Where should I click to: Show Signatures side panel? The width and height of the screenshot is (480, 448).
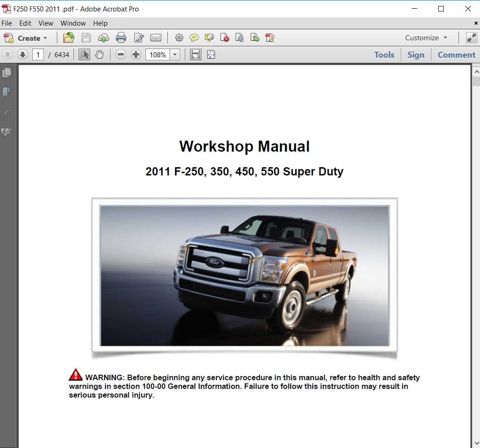(x=6, y=132)
